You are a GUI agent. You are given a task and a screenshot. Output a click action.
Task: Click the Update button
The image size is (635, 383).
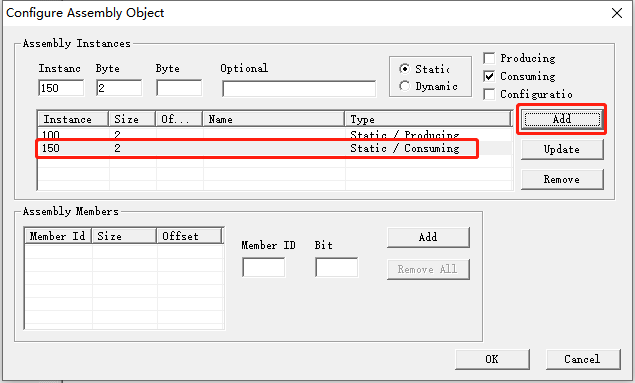coord(562,149)
